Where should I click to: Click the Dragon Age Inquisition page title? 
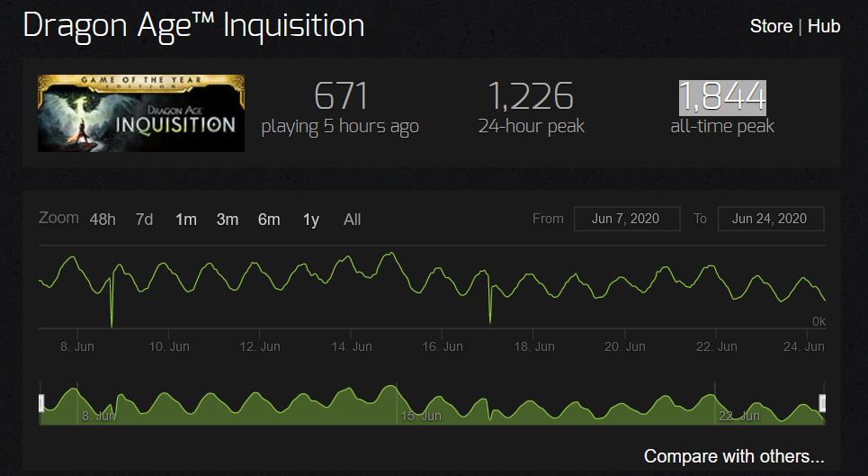tap(193, 25)
